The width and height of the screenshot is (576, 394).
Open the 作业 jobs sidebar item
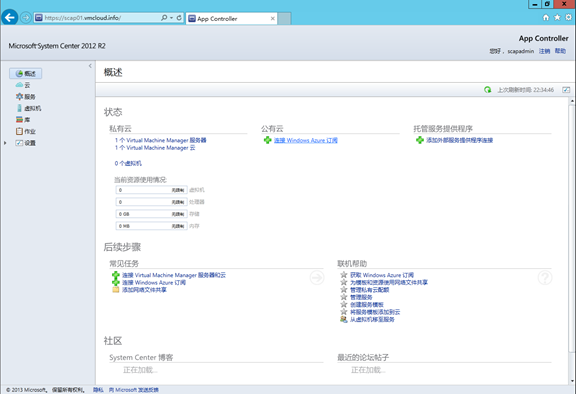(26, 131)
